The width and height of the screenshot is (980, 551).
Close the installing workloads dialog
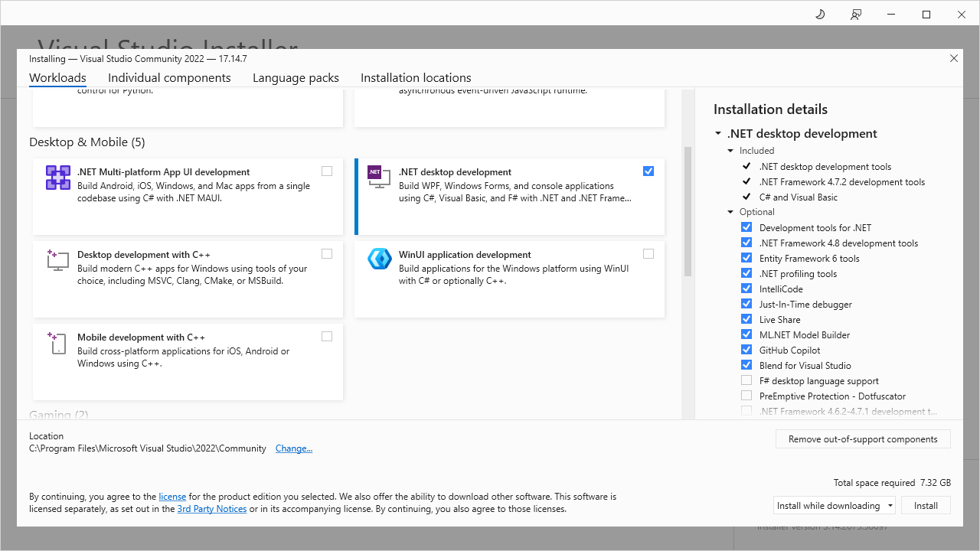pos(954,58)
